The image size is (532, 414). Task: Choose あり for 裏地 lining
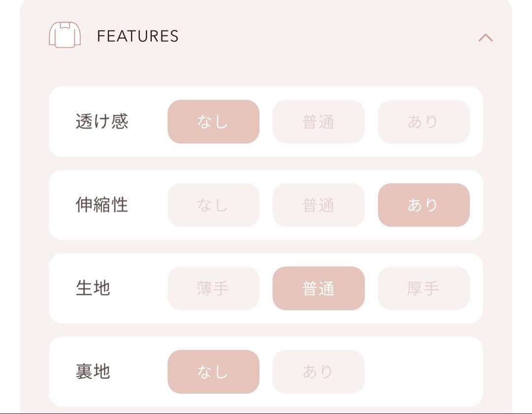pyautogui.click(x=319, y=372)
